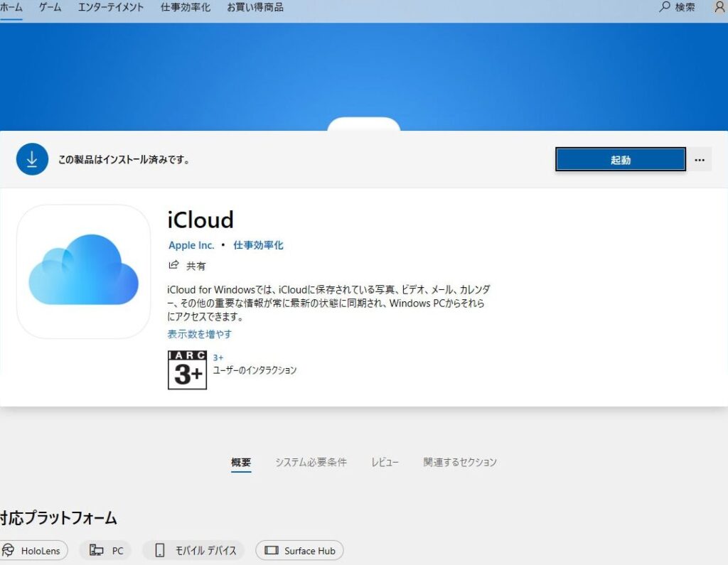Click the iCloud cloud app logo
The height and width of the screenshot is (565, 728).
tap(84, 271)
